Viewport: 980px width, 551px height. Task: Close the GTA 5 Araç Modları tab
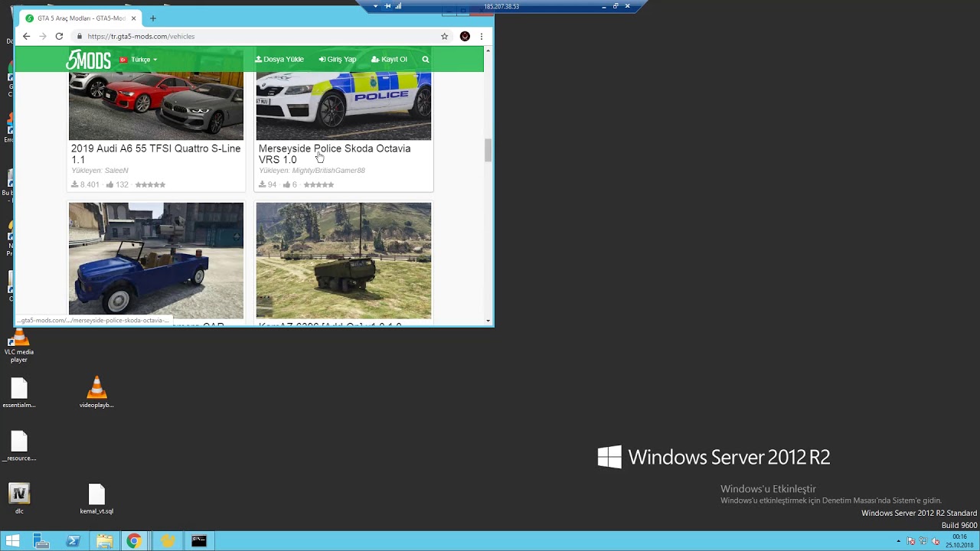[x=134, y=18]
